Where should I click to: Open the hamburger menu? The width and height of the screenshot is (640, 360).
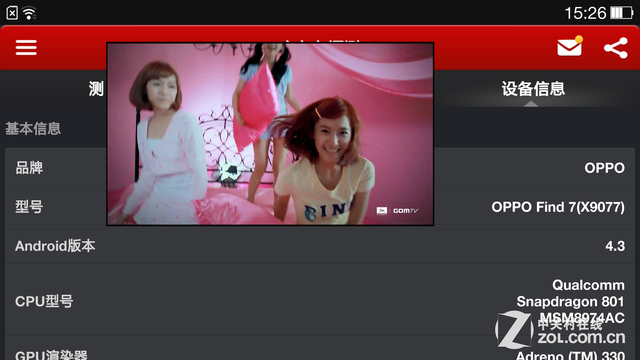[26, 47]
